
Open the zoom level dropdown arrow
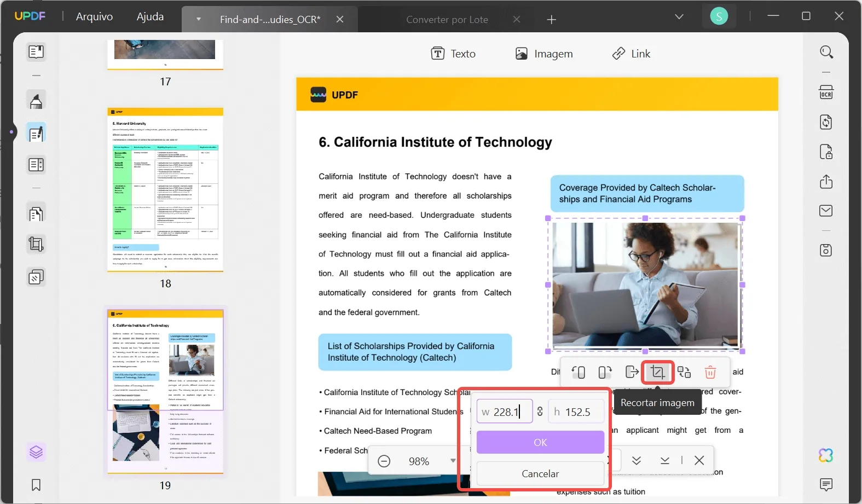pyautogui.click(x=453, y=461)
